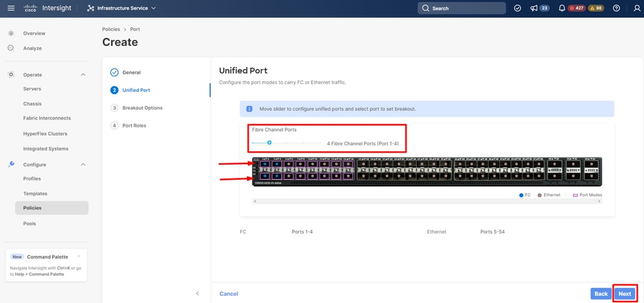This screenshot has height=303, width=644.
Task: Open HyperFlex Clusters in the sidebar
Action: (45, 134)
